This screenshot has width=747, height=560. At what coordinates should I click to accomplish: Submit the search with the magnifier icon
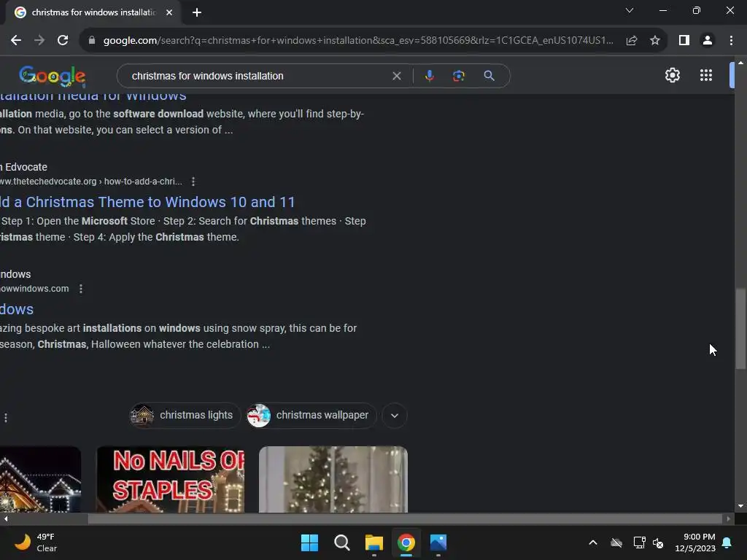[x=489, y=76]
